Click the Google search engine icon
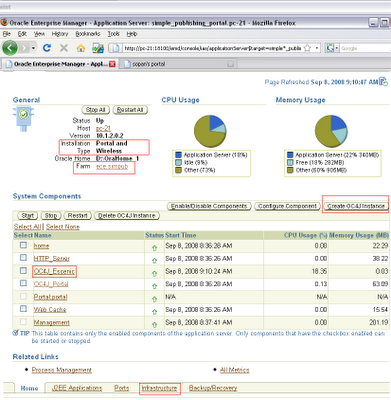The width and height of the screenshot is (391, 400). point(330,48)
